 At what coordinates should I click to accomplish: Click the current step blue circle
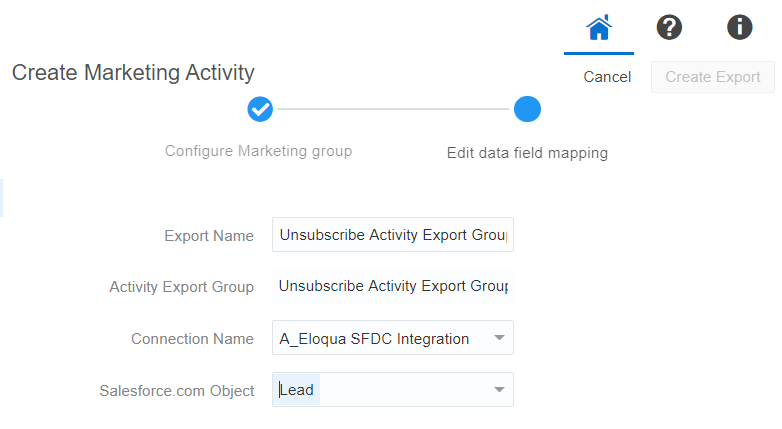(527, 109)
